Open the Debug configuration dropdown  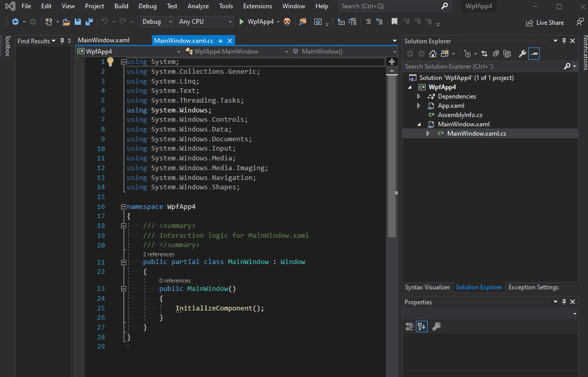pyautogui.click(x=157, y=22)
